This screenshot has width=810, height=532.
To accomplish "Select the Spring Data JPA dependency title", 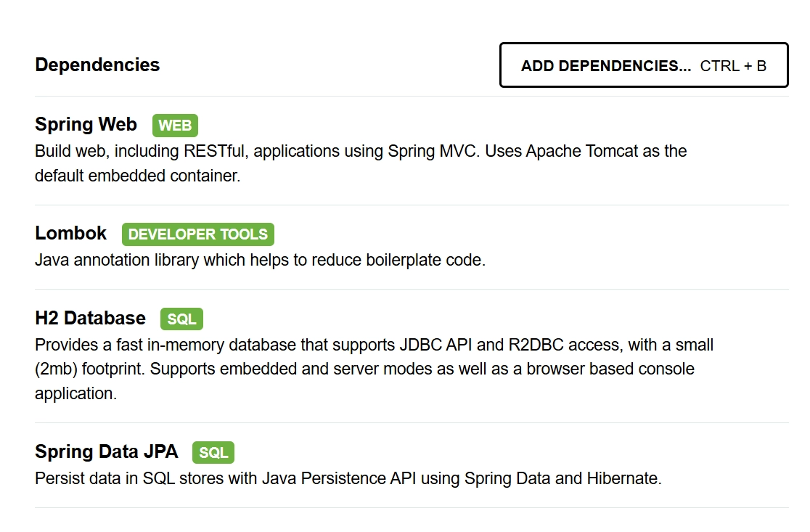I will [106, 451].
